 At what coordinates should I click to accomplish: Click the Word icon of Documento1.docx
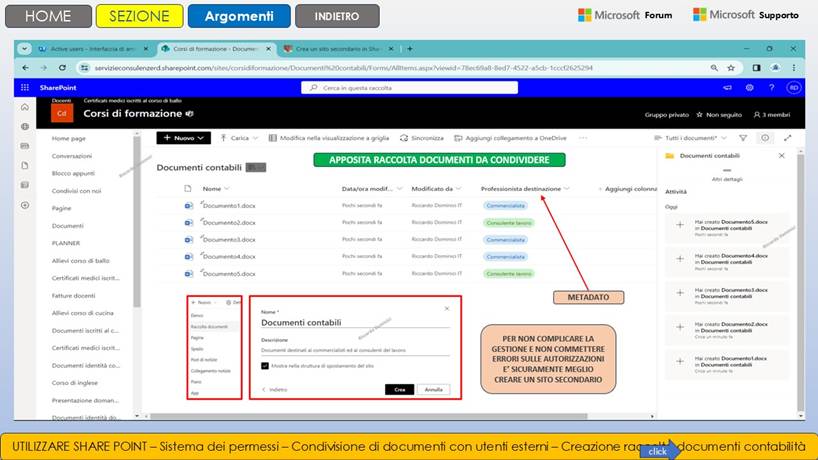pyautogui.click(x=188, y=205)
